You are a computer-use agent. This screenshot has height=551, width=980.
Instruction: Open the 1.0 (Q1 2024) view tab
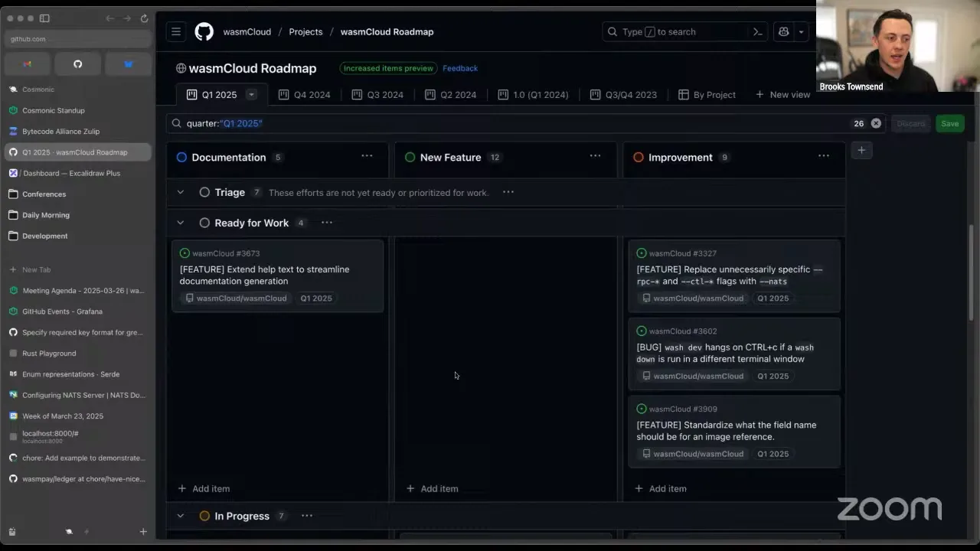[x=533, y=95]
